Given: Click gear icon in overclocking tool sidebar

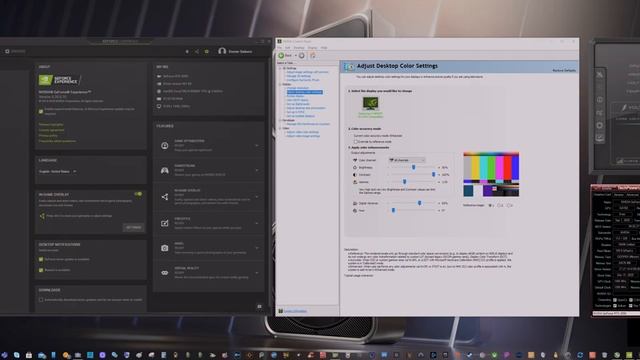Looking at the screenshot, I should pyautogui.click(x=600, y=125).
